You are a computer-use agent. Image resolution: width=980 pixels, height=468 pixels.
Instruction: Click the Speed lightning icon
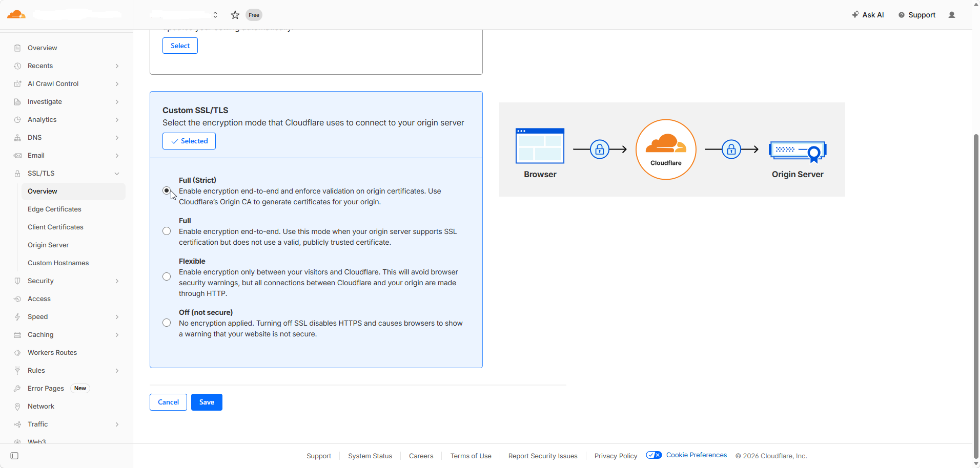pyautogui.click(x=17, y=317)
